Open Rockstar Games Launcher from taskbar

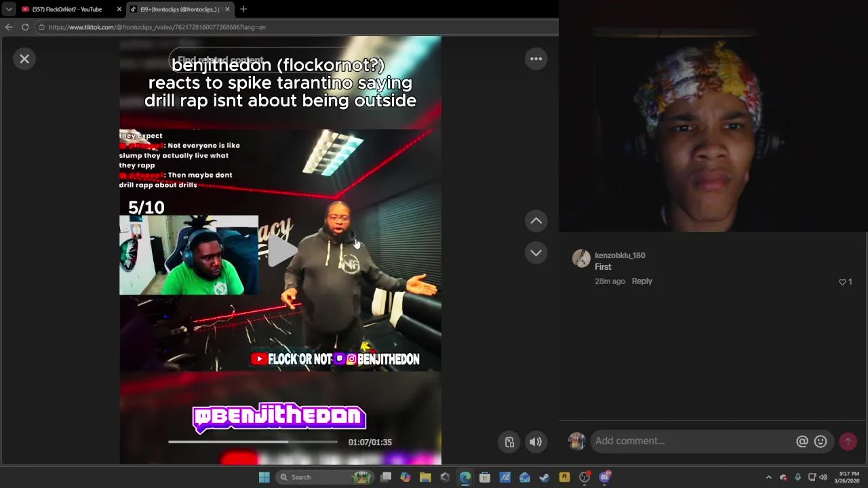(x=564, y=477)
